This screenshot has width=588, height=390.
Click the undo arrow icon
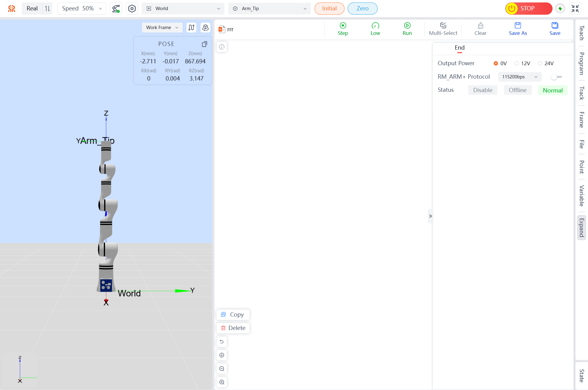tap(222, 342)
